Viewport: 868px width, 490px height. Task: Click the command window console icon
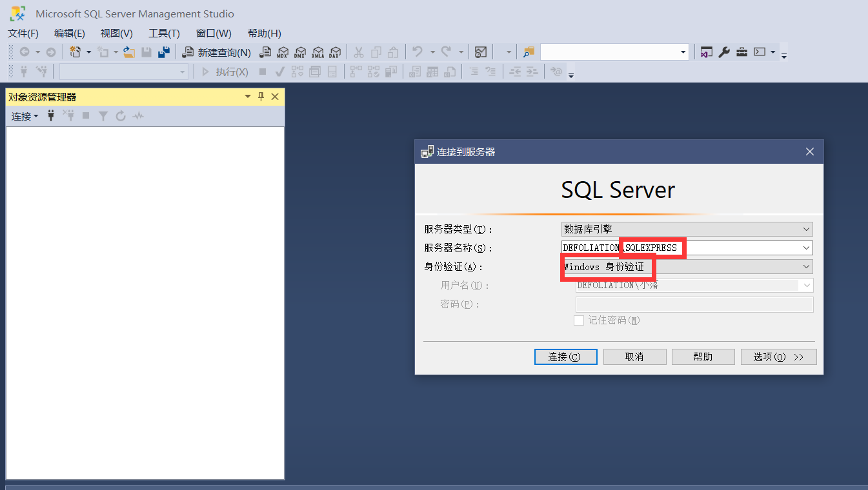(x=760, y=52)
